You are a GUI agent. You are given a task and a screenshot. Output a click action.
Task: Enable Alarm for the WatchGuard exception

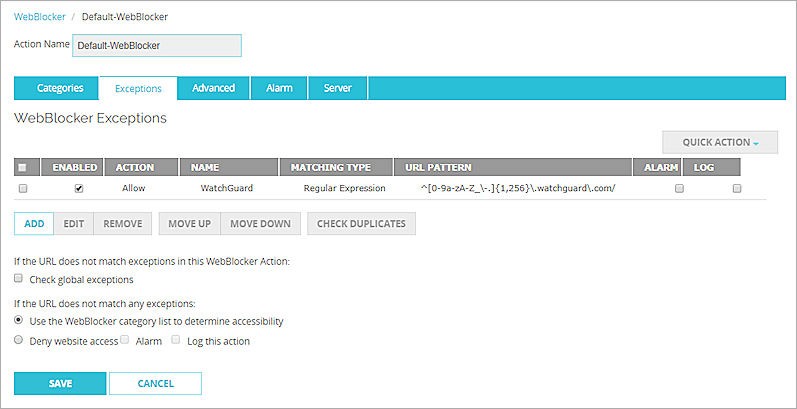click(679, 188)
